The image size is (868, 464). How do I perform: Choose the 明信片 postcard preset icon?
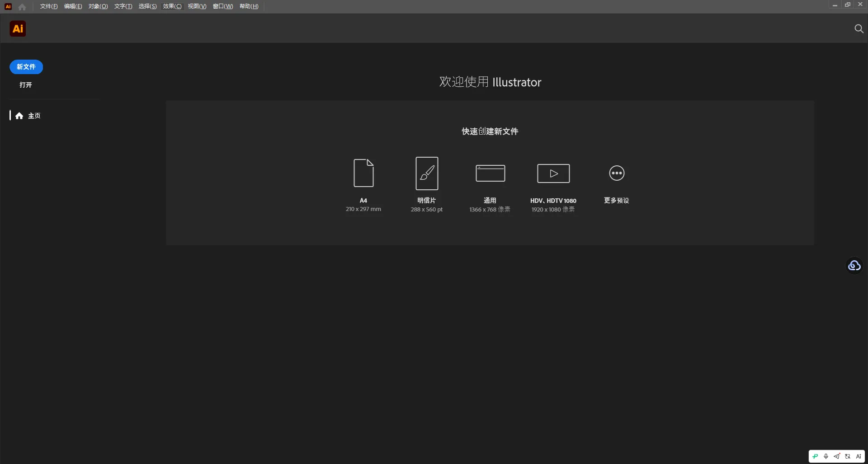427,173
